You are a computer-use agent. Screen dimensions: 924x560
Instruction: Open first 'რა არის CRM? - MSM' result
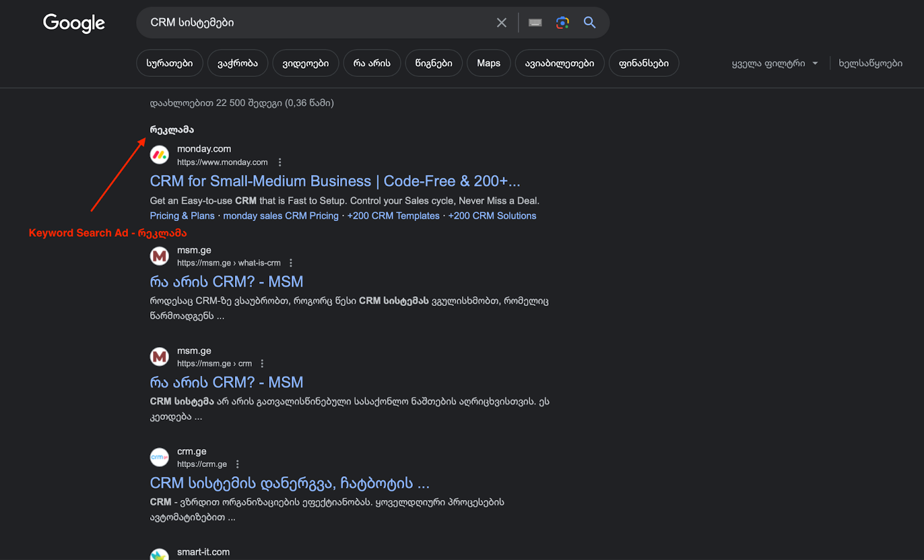point(226,282)
